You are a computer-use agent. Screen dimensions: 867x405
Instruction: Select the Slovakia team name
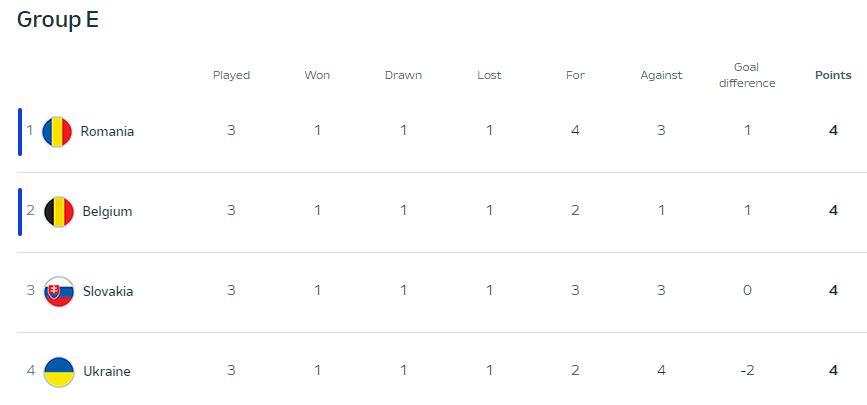[x=107, y=291]
